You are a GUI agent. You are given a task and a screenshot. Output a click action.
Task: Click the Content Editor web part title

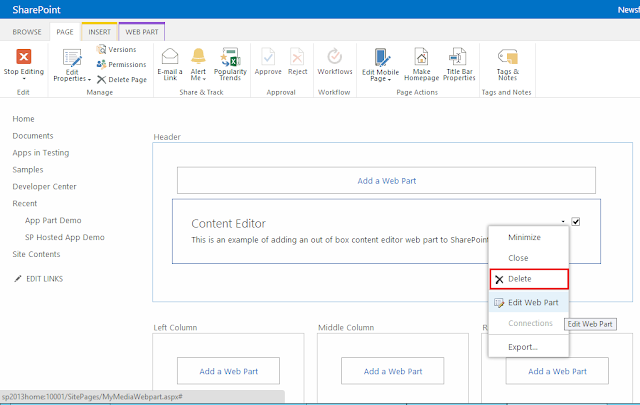[229, 223]
